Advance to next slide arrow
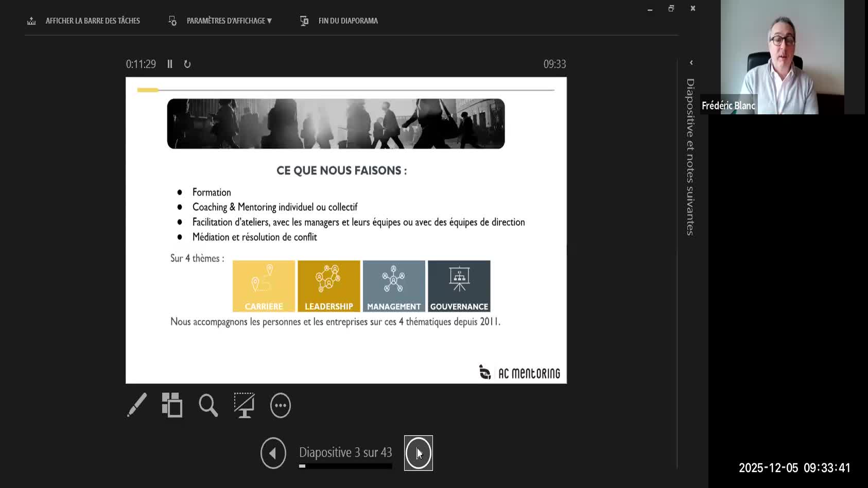Viewport: 868px width, 488px height. (418, 453)
